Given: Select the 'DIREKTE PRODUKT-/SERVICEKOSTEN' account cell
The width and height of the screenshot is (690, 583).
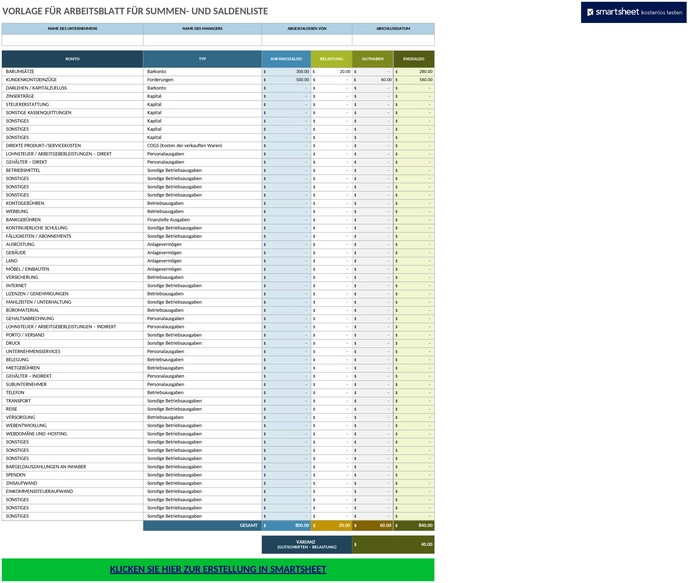Looking at the screenshot, I should (x=72, y=146).
